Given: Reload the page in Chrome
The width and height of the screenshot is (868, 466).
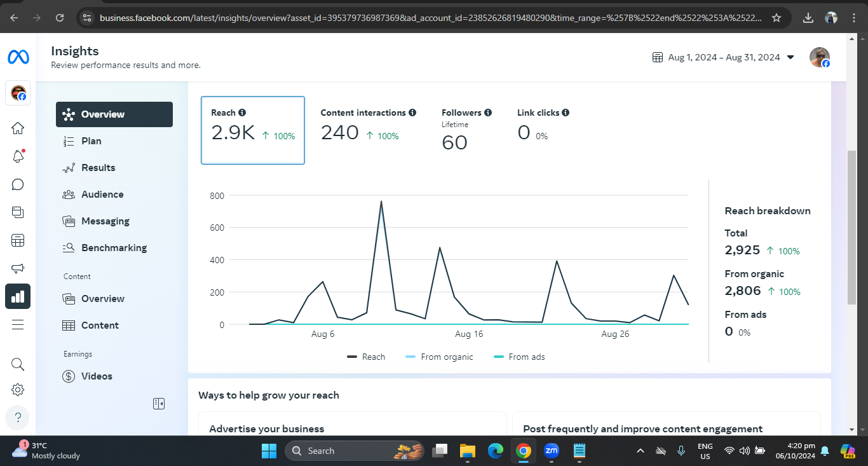Looking at the screenshot, I should coord(60,18).
